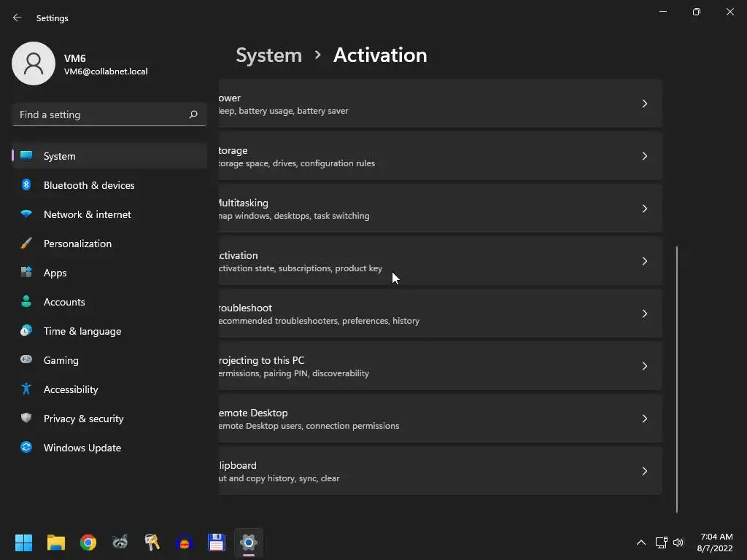Screen dimensions: 747x560
Task: Open Bluetooth & devices settings icon
Action: (26, 185)
